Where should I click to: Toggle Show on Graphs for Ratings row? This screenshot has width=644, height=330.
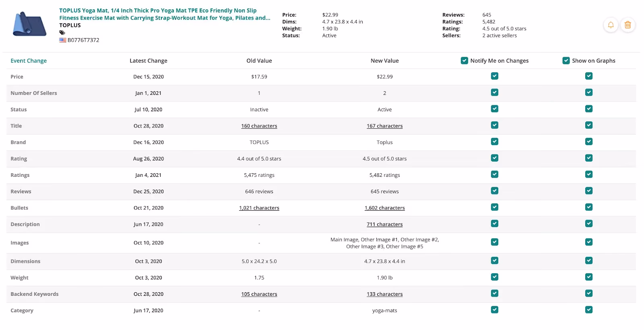[x=589, y=174]
